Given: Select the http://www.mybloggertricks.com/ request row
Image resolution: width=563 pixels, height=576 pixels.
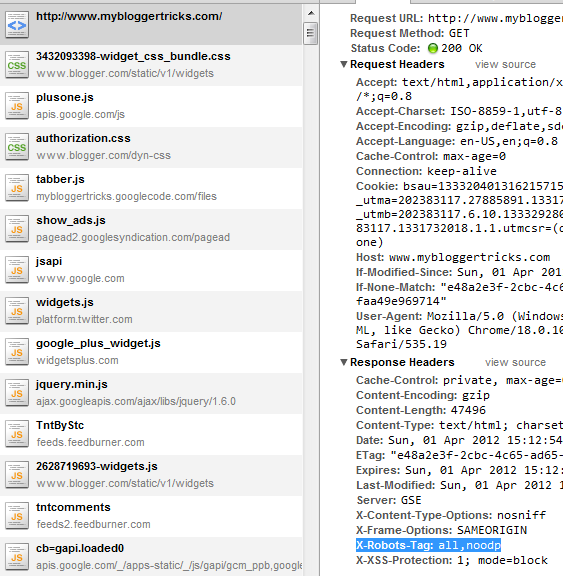Looking at the screenshot, I should coord(151,25).
